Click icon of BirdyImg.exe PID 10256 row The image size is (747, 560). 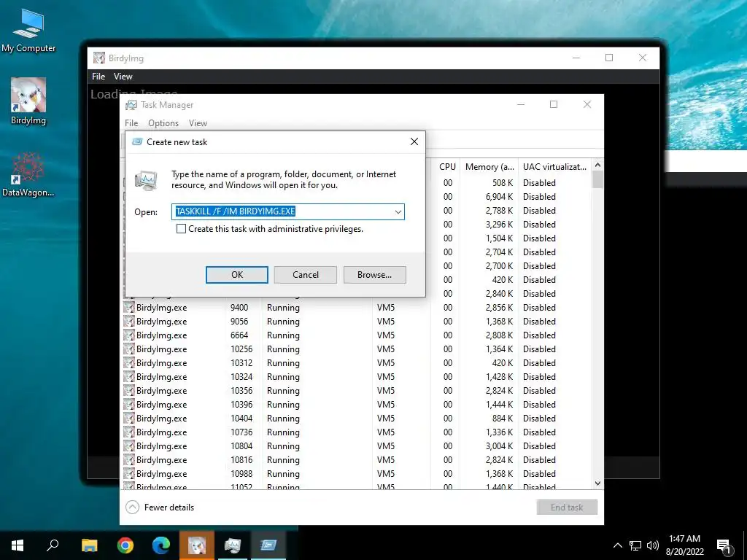pyautogui.click(x=128, y=349)
